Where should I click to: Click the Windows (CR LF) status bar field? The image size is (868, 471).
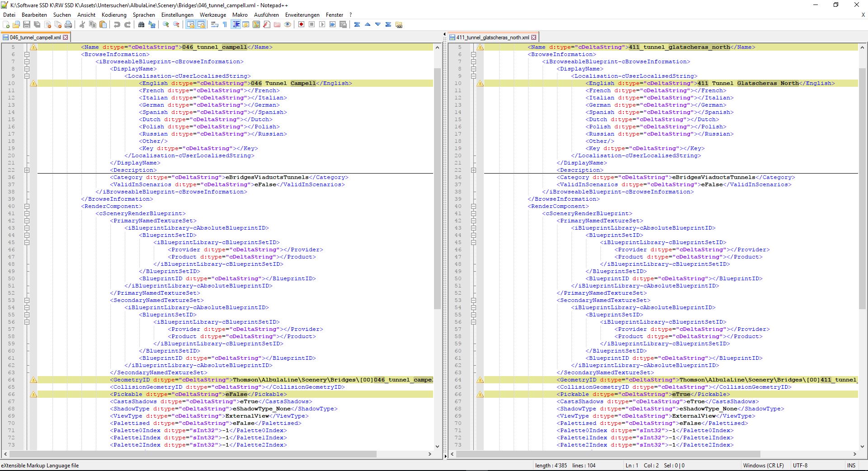763,465
